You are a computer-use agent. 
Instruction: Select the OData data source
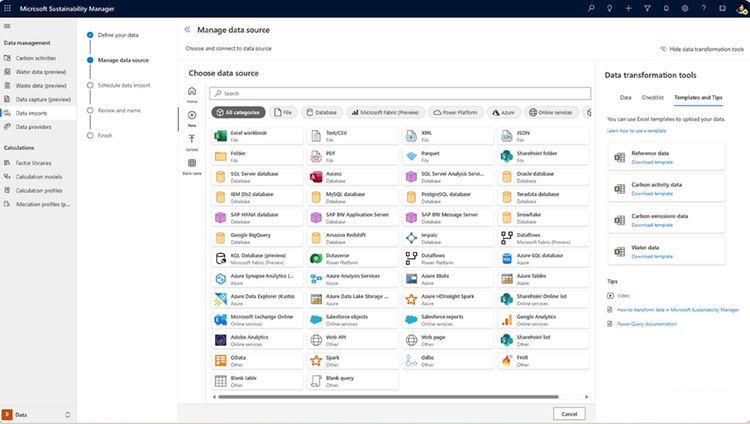257,361
